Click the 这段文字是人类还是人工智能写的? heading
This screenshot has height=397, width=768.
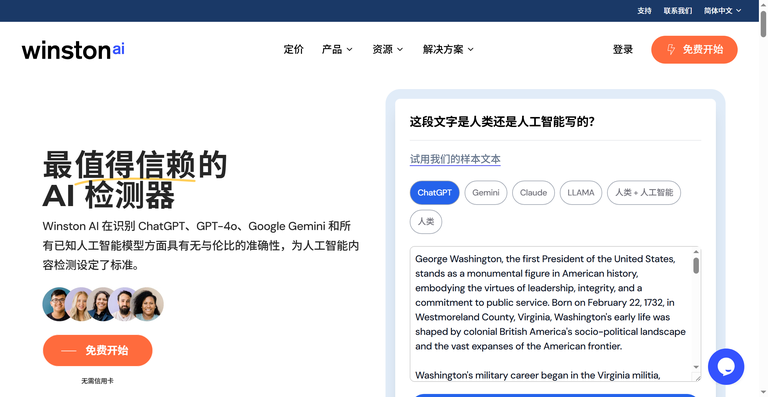(x=502, y=121)
